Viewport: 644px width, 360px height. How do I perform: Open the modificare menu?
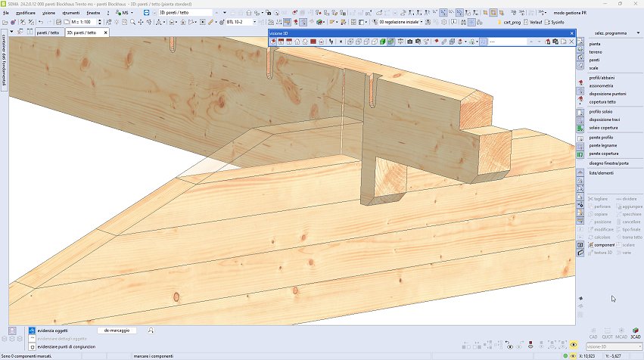pyautogui.click(x=25, y=13)
